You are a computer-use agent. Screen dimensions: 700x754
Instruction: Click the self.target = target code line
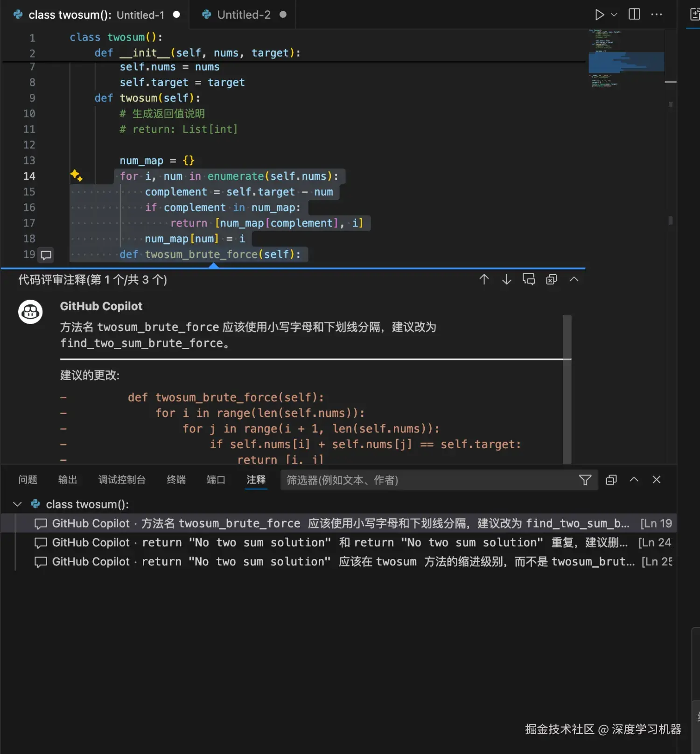[x=182, y=83]
